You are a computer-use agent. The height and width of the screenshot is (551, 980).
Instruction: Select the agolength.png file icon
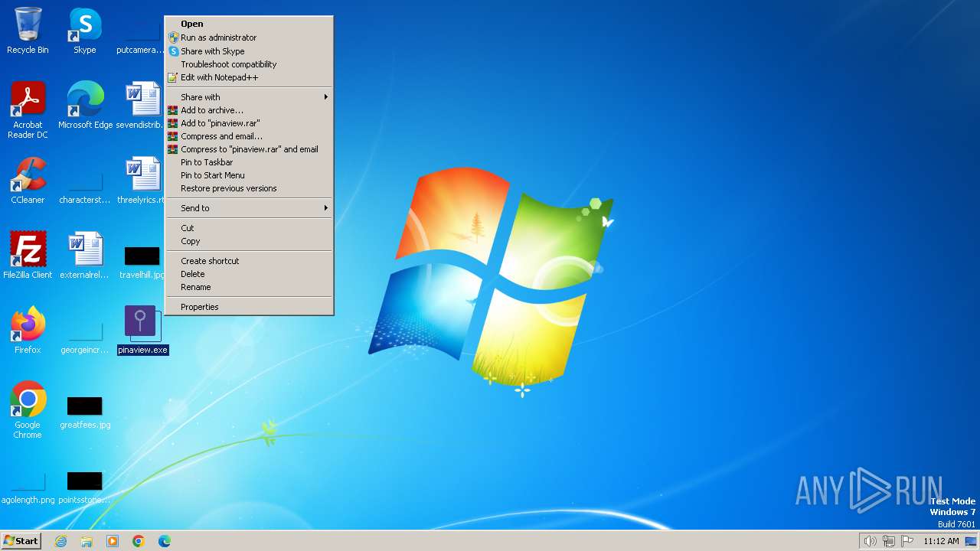click(x=28, y=488)
